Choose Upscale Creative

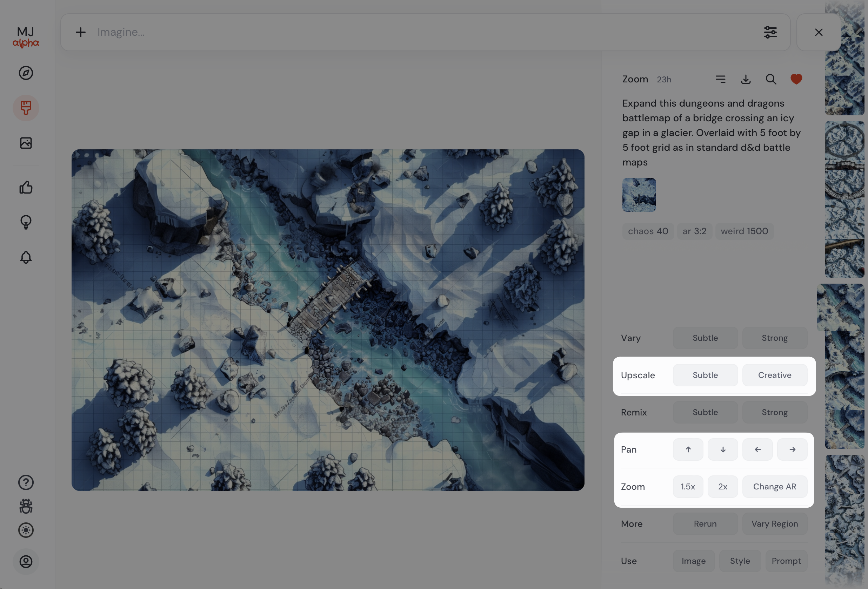pos(775,375)
